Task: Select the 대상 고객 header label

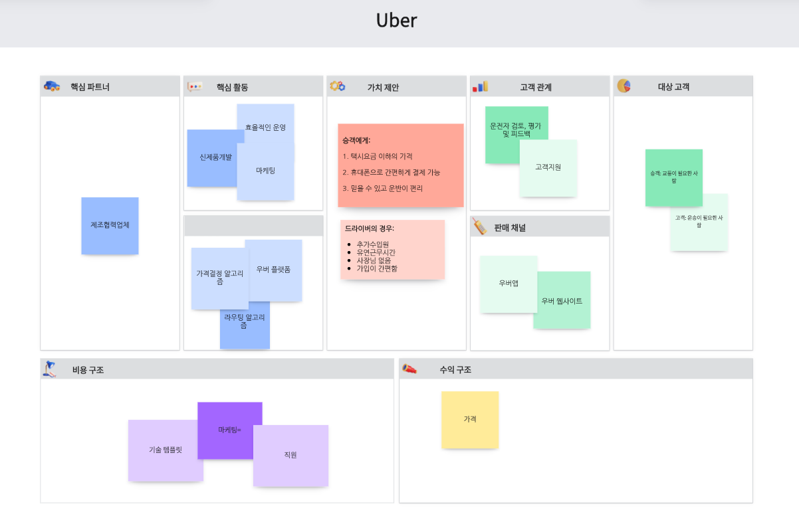Action: pos(673,87)
